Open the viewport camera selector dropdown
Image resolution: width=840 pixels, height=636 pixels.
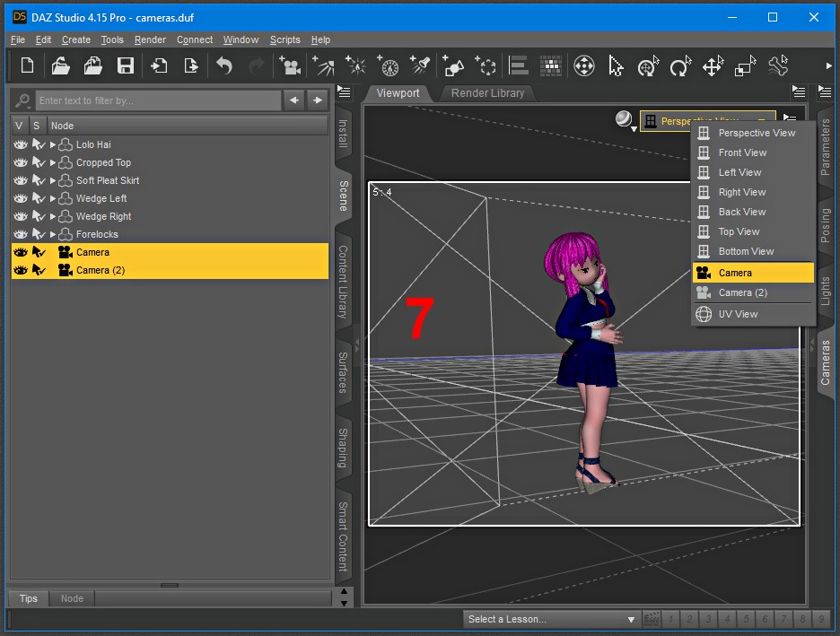(x=707, y=121)
